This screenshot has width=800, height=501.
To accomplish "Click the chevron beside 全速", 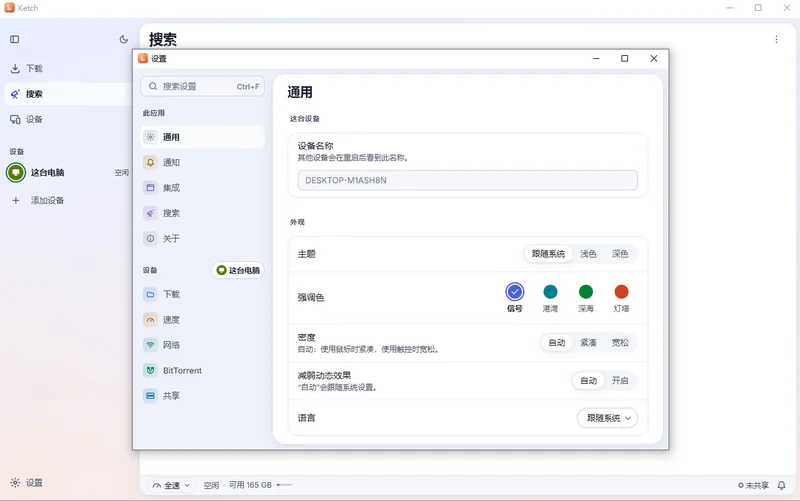I will pos(187,485).
